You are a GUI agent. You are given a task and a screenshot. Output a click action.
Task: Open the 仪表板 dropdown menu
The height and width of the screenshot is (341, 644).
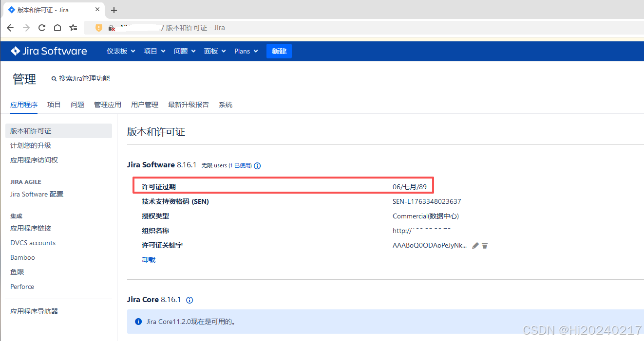pos(121,51)
